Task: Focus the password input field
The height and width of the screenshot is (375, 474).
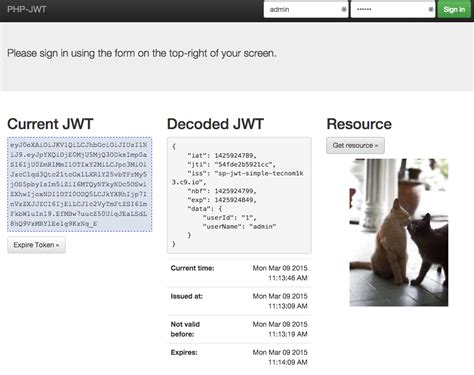Action: [x=393, y=9]
